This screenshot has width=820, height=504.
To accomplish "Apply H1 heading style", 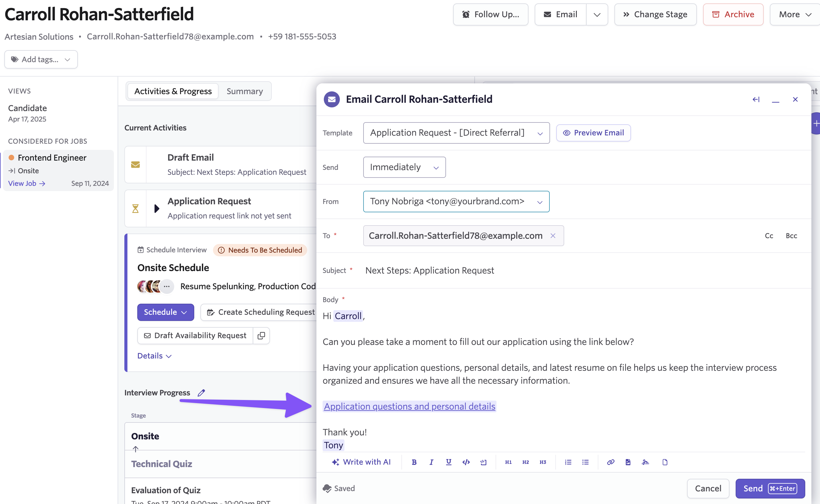I will (x=508, y=462).
